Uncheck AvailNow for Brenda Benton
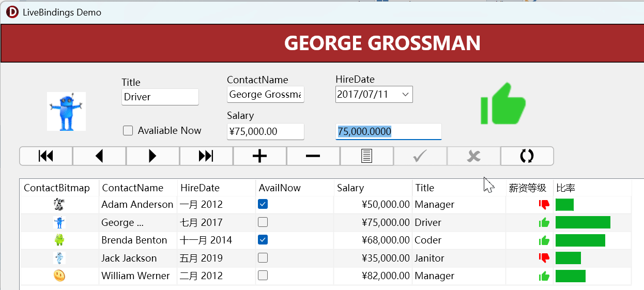This screenshot has height=290, width=644. 263,240
